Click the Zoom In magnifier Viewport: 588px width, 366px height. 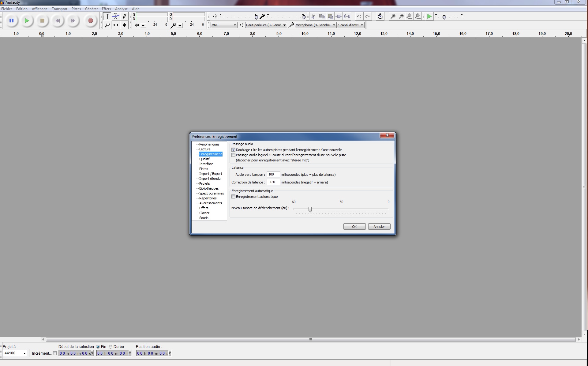393,16
